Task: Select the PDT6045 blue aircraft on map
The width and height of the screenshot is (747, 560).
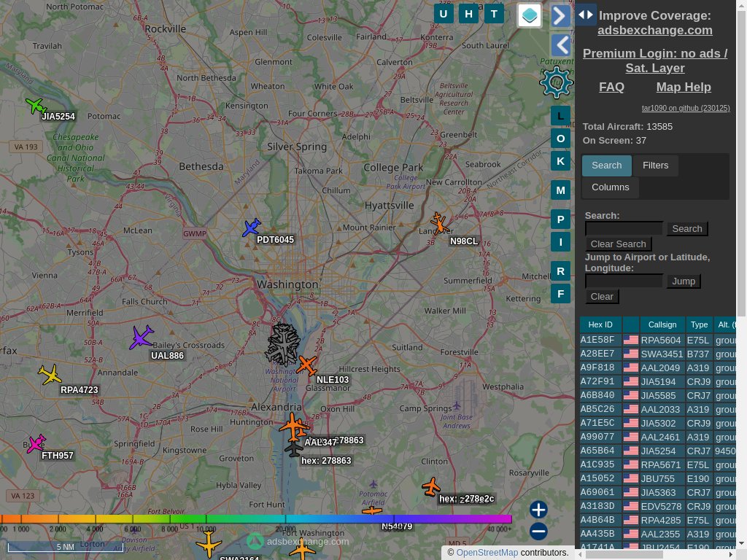Action: (x=251, y=227)
